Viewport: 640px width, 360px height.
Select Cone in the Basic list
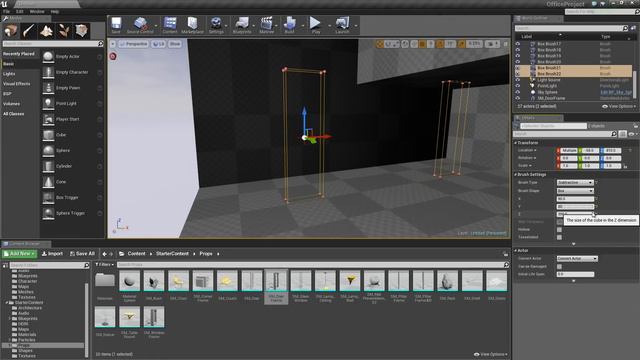[x=71, y=182]
